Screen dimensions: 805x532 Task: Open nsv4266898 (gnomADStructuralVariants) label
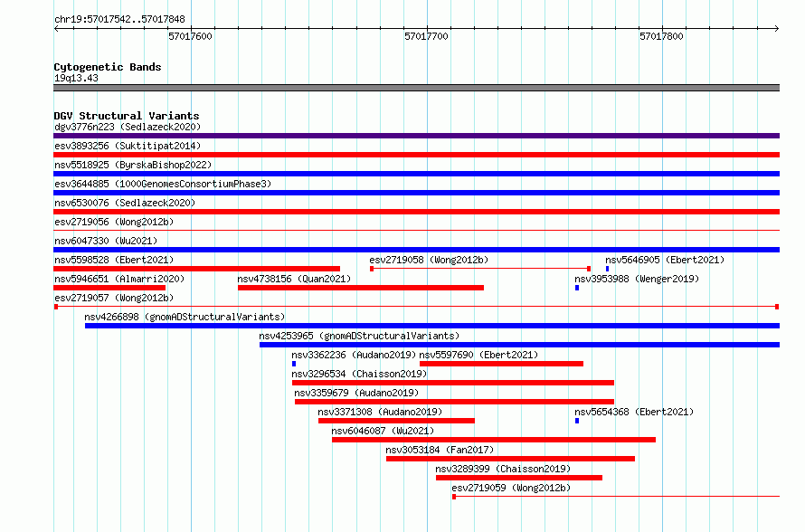185,317
